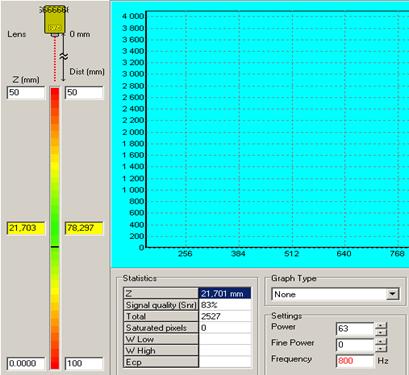The image size is (409, 375).
Task: Select the Z value cell in Statistics
Action: (x=225, y=293)
